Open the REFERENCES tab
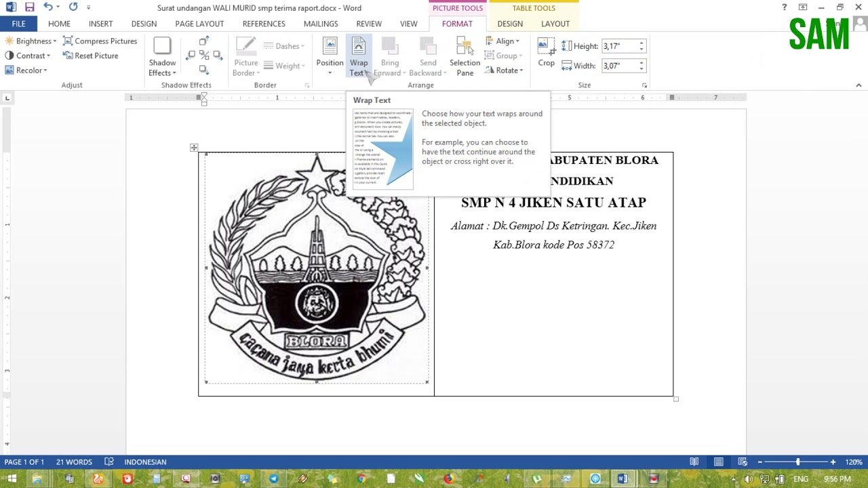The width and height of the screenshot is (868, 488). click(264, 24)
